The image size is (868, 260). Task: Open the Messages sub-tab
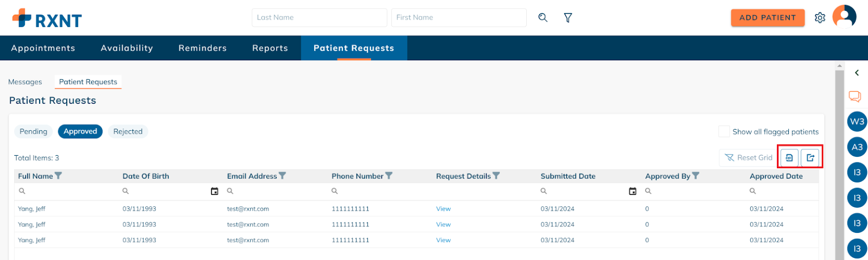25,82
